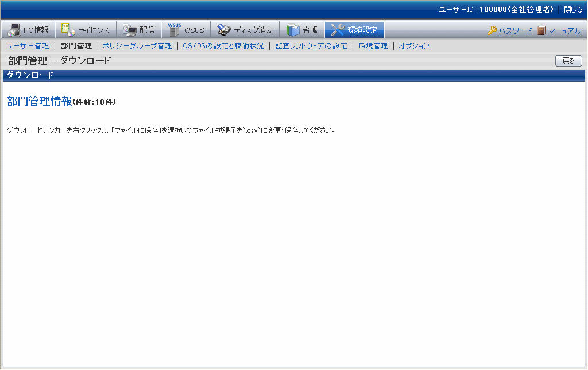Select 環境設定 wrench tools icon tab

pyautogui.click(x=354, y=30)
